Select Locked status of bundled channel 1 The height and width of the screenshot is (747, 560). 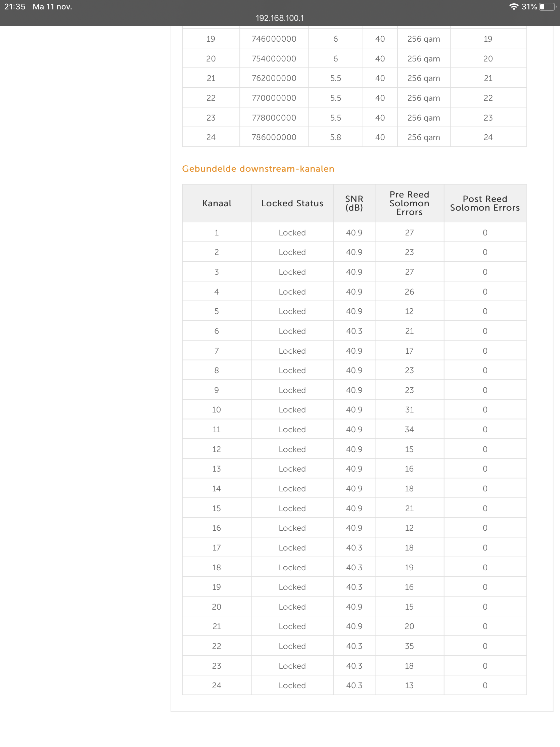tap(292, 233)
